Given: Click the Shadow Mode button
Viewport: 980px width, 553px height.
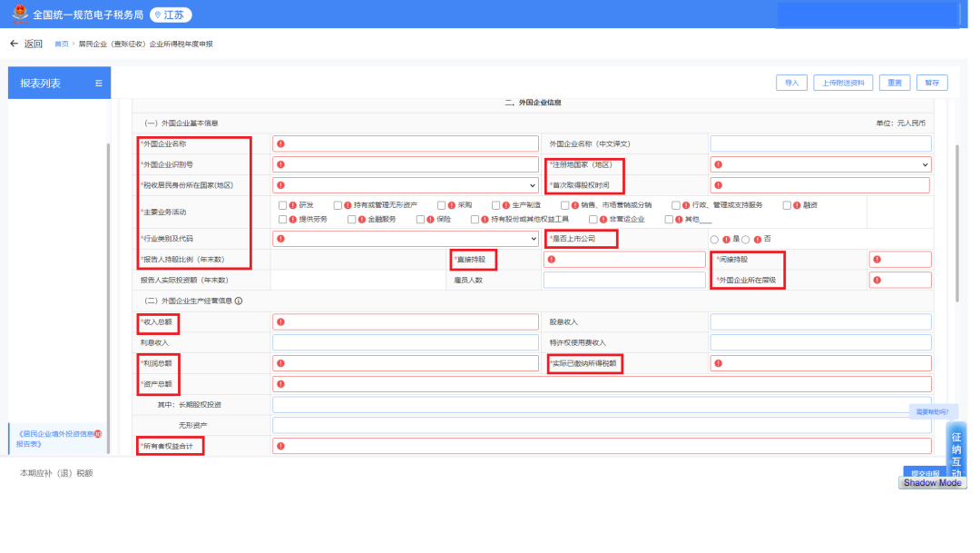Looking at the screenshot, I should [933, 483].
